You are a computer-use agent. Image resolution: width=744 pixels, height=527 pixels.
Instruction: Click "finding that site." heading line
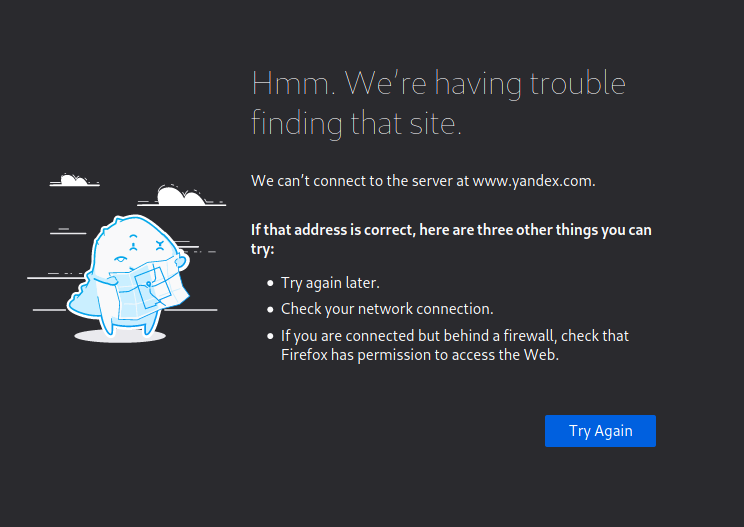click(356, 124)
